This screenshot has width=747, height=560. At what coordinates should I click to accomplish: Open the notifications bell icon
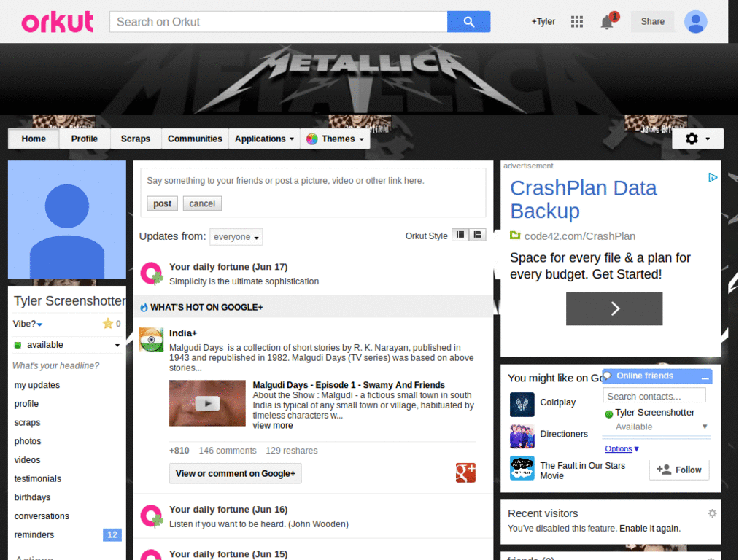[607, 22]
